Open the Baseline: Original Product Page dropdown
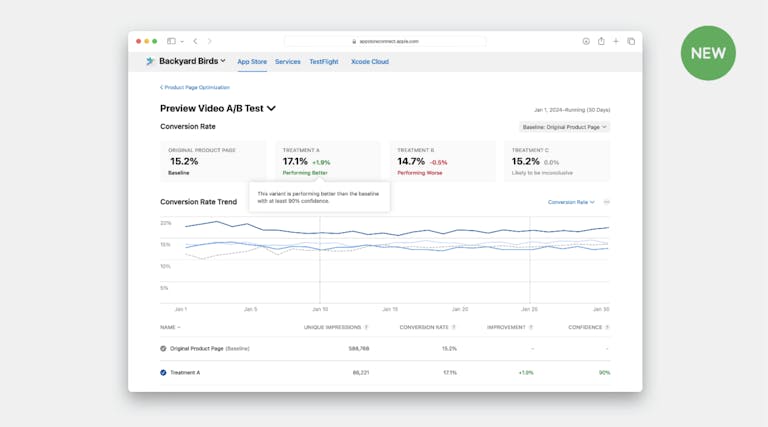 pyautogui.click(x=564, y=127)
